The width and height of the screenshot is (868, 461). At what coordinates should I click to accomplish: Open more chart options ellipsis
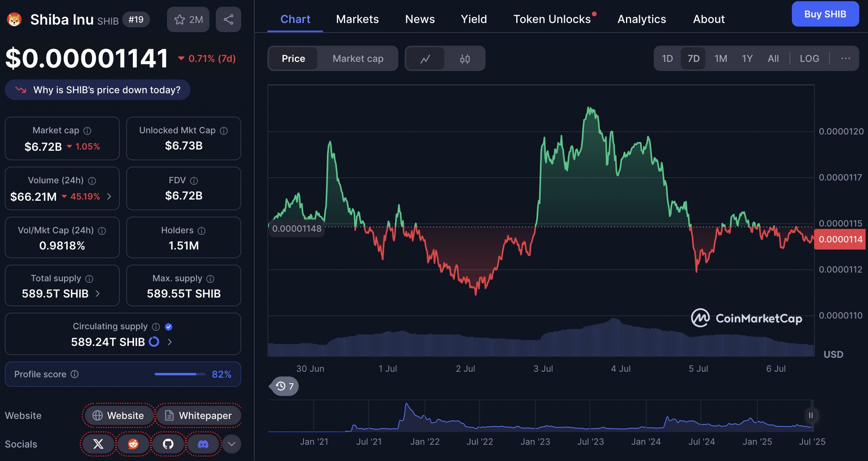pos(846,59)
